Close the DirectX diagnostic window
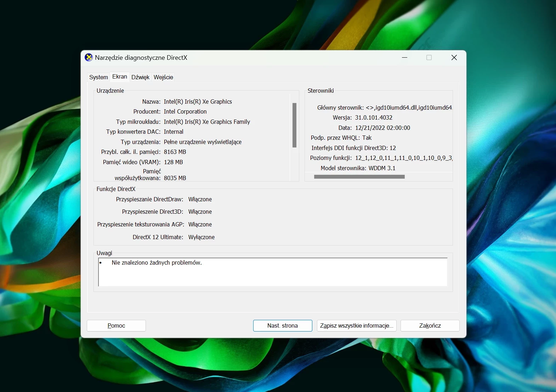 (x=454, y=57)
